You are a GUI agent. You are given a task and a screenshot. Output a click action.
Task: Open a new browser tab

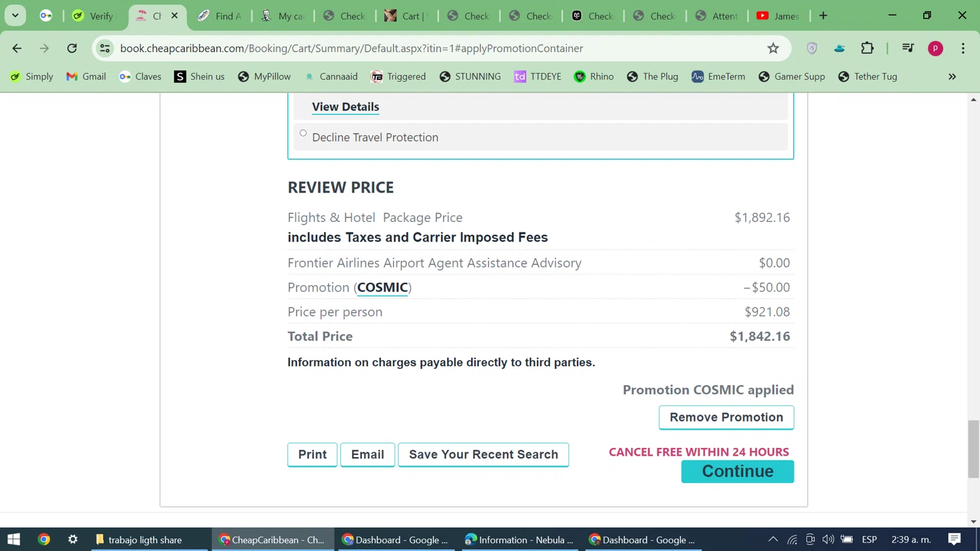pyautogui.click(x=823, y=16)
